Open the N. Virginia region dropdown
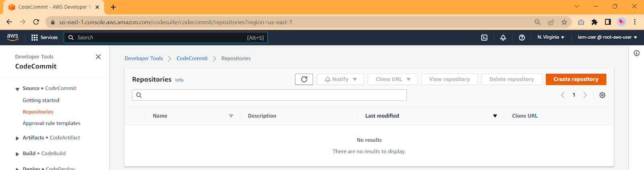 tap(551, 37)
